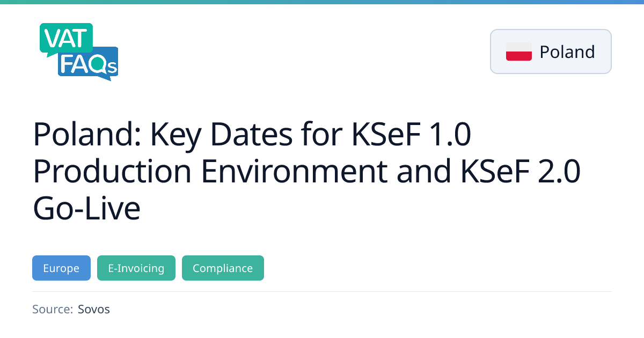Open the Compliance tag
Screen dimensions: 644x338
click(x=223, y=268)
